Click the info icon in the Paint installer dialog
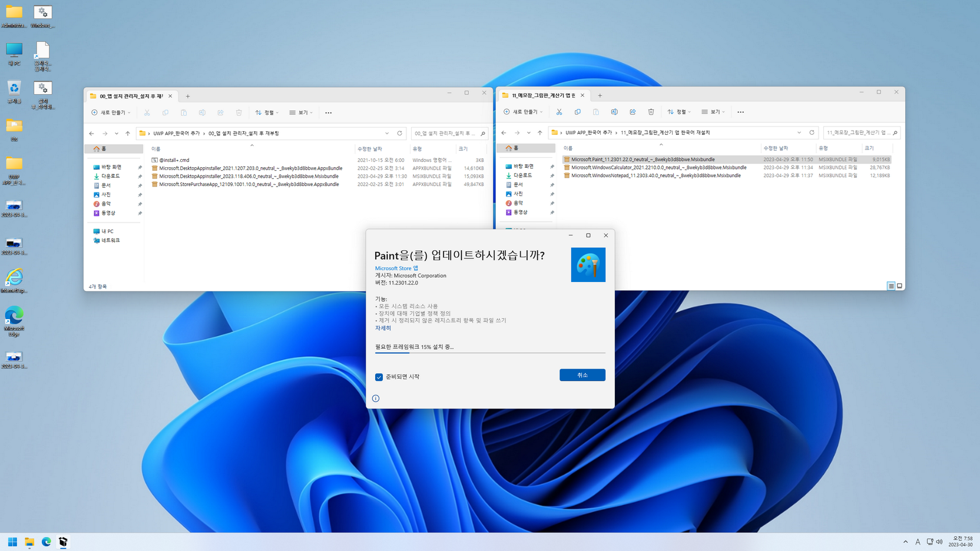Screen dimensions: 980x551 [x=376, y=399]
